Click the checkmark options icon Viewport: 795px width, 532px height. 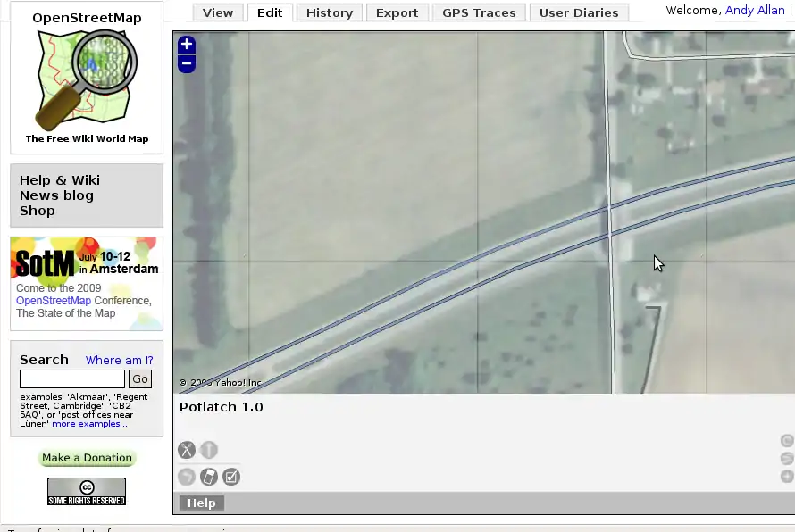click(231, 477)
